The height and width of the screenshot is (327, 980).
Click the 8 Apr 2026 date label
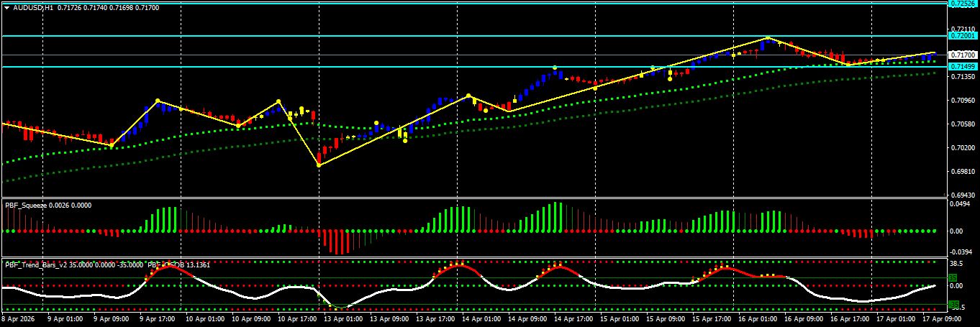(x=17, y=318)
